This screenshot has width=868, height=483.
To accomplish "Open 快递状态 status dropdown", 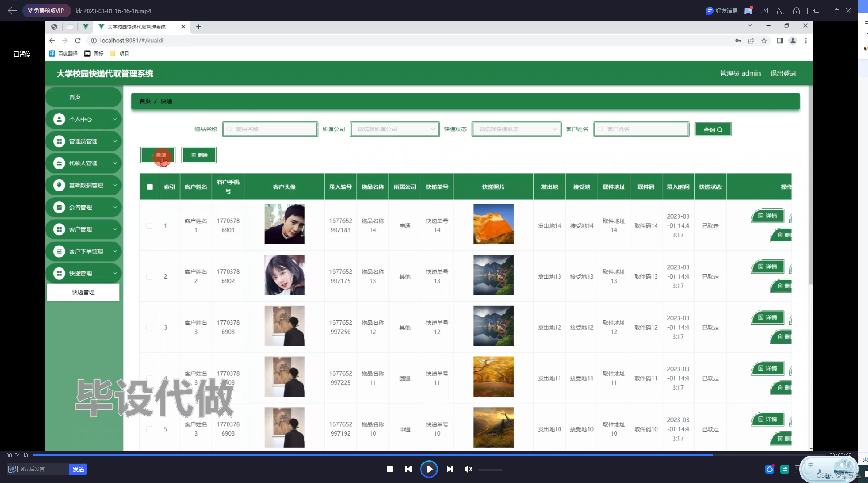I will [516, 129].
